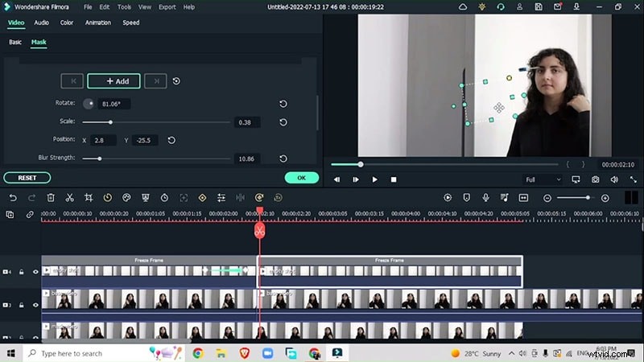Click the Rotate value field 81.06°
This screenshot has height=362, width=644.
tap(114, 104)
